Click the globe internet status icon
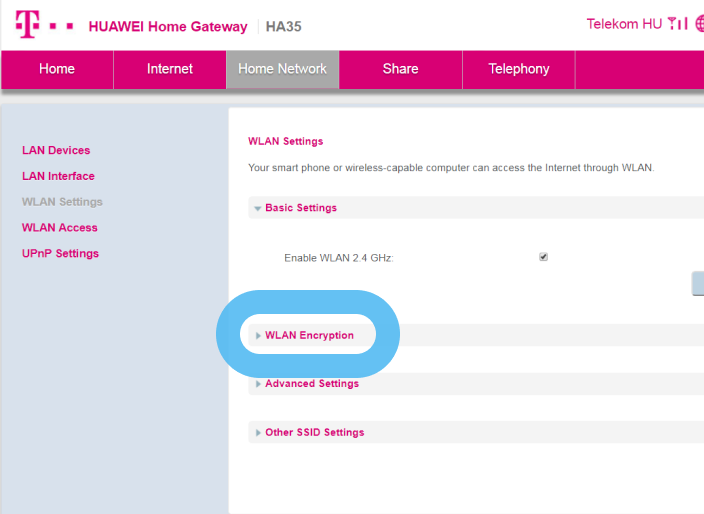Screen dimensions: 704x514 coord(699,24)
